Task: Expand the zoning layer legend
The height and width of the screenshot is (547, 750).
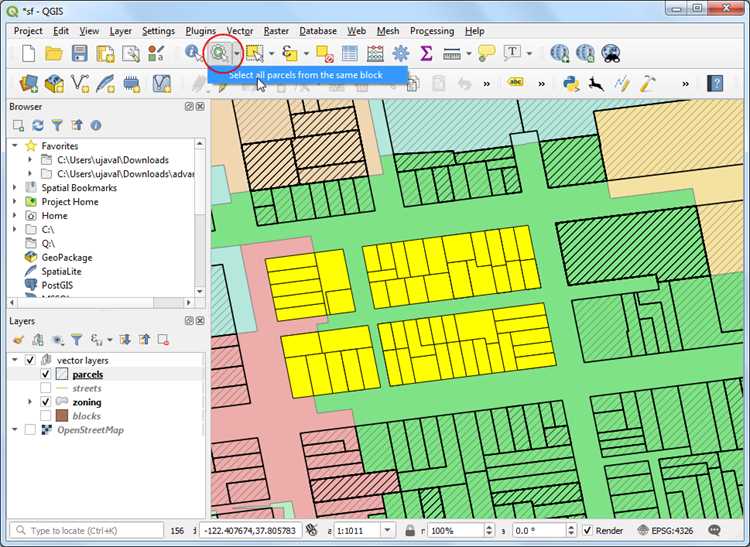Action: click(30, 402)
